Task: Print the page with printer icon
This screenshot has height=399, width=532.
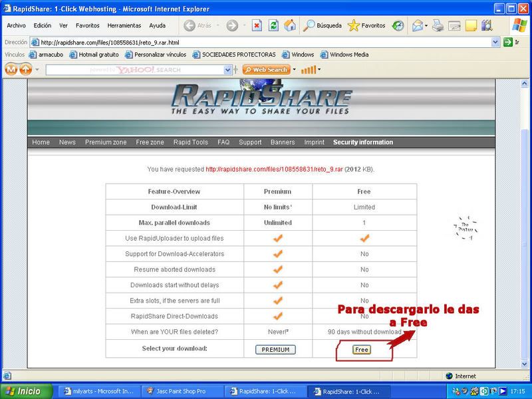Action: (x=438, y=25)
